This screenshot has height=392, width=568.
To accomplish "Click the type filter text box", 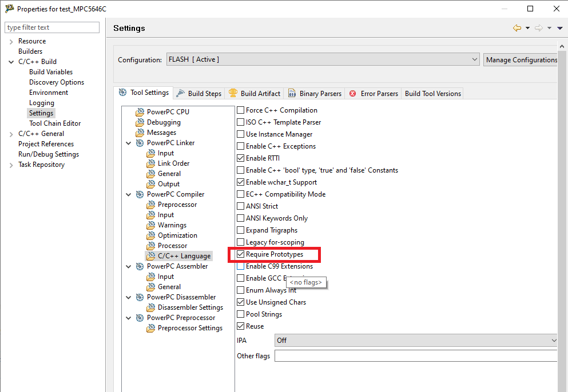I will tap(51, 27).
